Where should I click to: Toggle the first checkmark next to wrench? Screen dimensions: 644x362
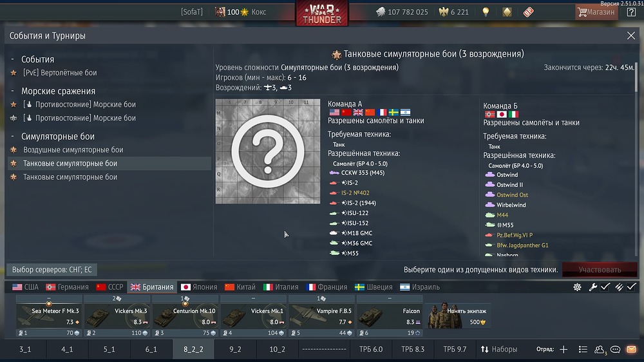click(605, 287)
